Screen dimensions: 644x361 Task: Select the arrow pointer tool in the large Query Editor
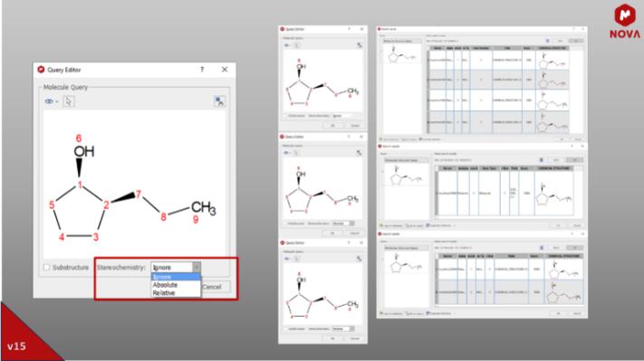(69, 101)
